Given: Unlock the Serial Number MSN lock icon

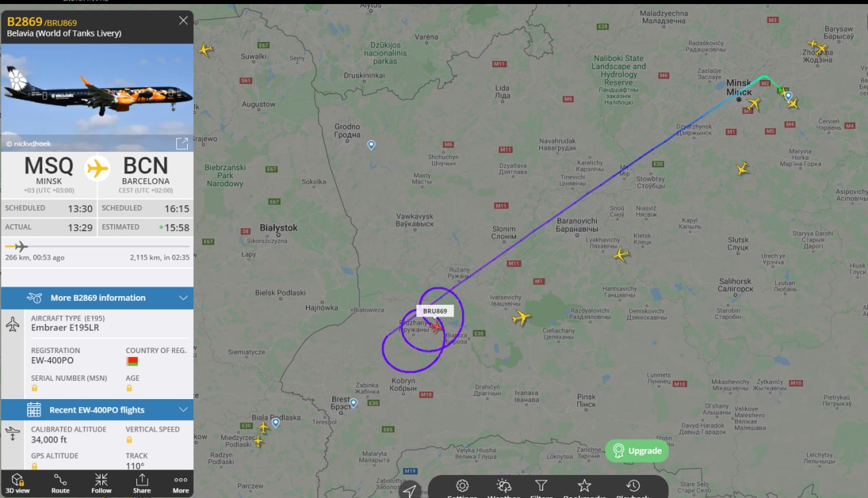Looking at the screenshot, I should point(35,388).
